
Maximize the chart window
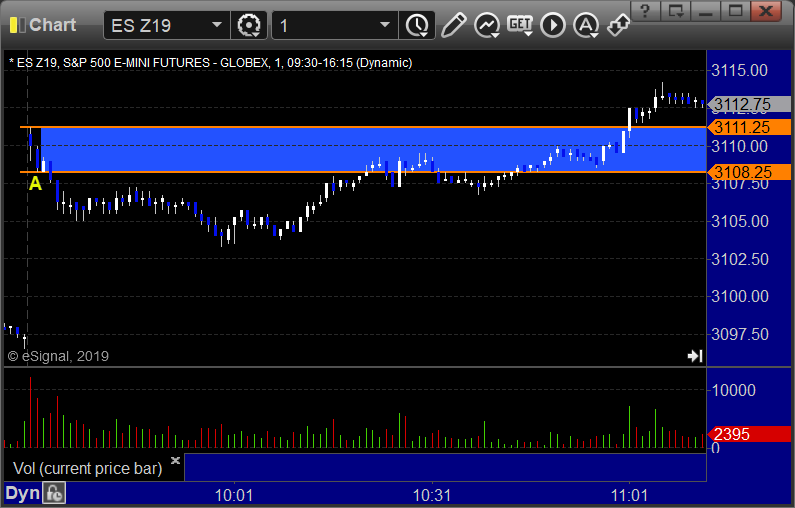point(736,11)
